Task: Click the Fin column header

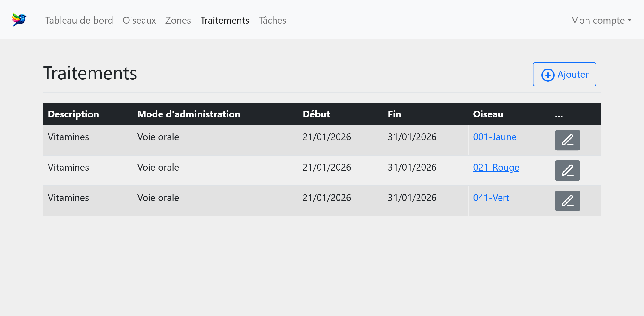Action: pyautogui.click(x=394, y=114)
